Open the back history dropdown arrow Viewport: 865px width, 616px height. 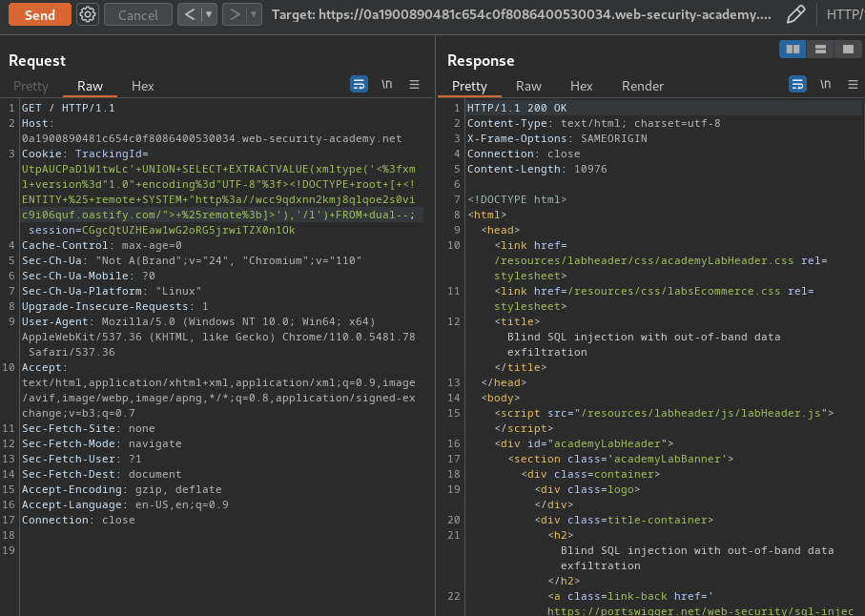tap(209, 14)
